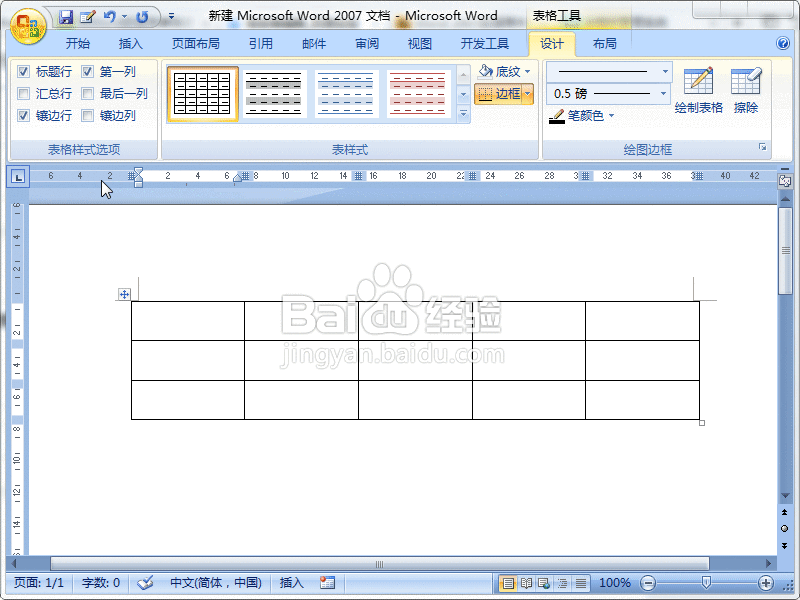Open the 插入 tab
The width and height of the screenshot is (800, 600).
tap(131, 44)
